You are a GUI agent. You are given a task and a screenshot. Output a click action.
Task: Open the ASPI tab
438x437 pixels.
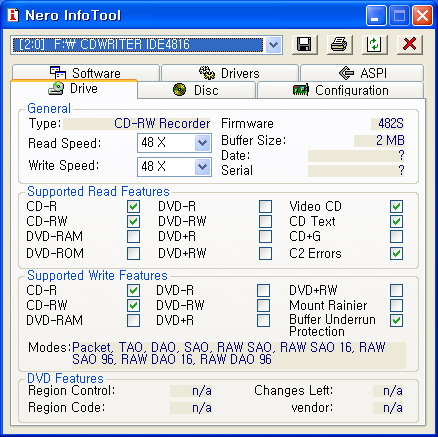point(362,73)
